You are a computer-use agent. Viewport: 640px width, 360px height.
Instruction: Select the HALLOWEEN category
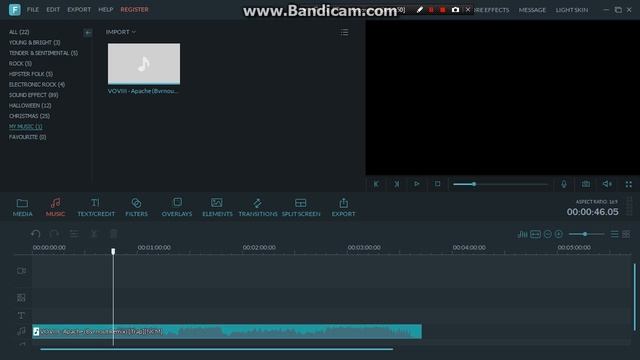point(30,106)
